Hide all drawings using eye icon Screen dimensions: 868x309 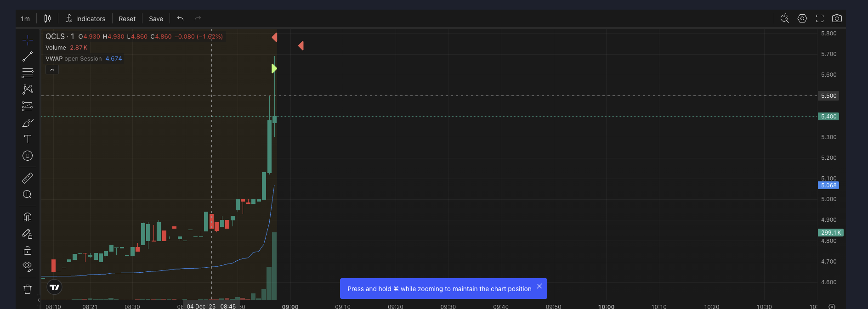tap(28, 266)
